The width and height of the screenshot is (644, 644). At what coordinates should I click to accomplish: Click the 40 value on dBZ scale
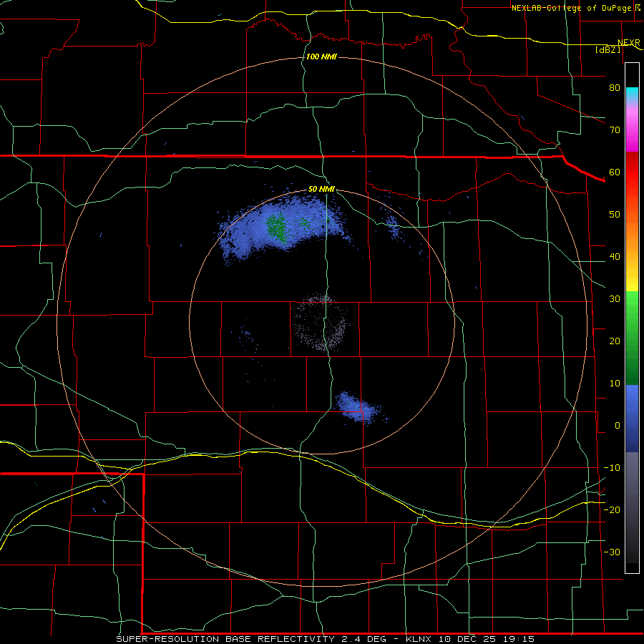[x=615, y=257]
